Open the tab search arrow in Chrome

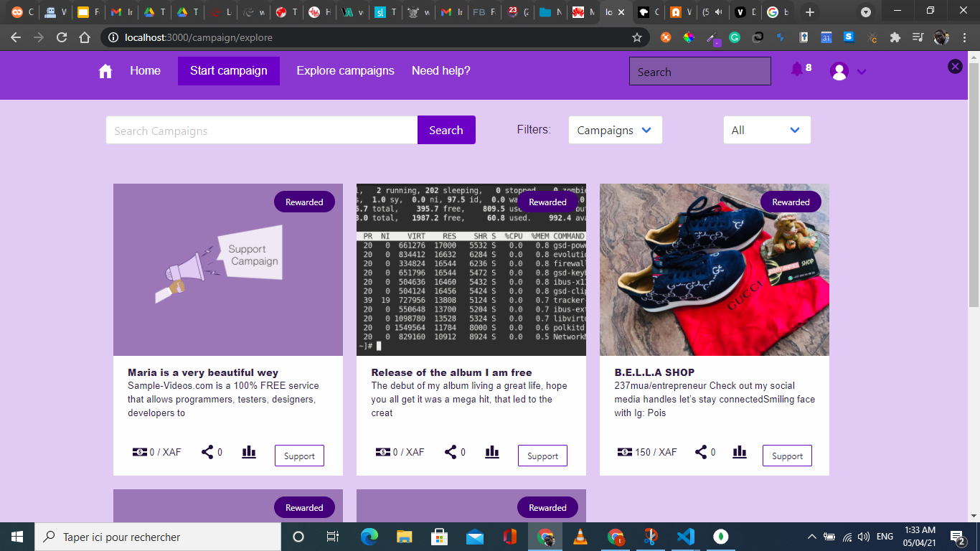tap(866, 12)
